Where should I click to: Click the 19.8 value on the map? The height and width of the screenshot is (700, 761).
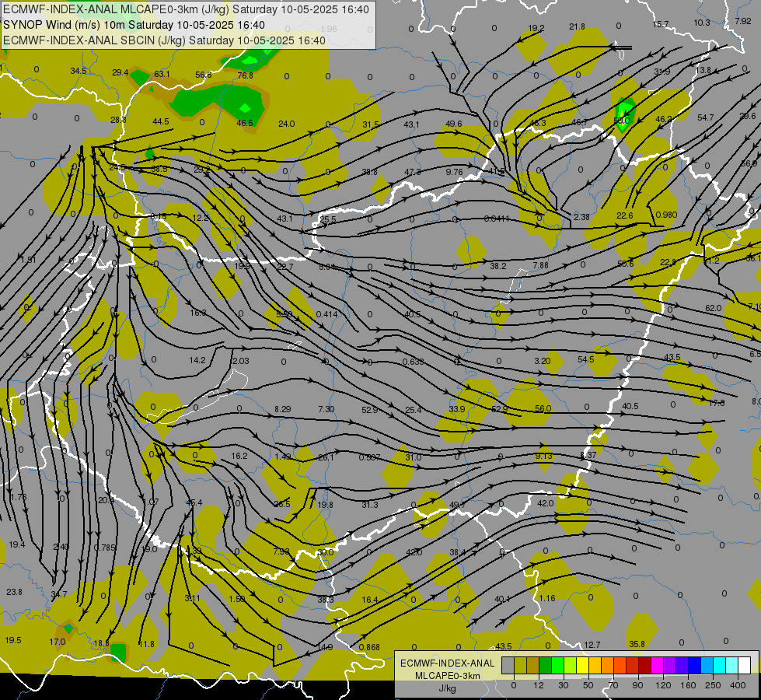point(325,505)
